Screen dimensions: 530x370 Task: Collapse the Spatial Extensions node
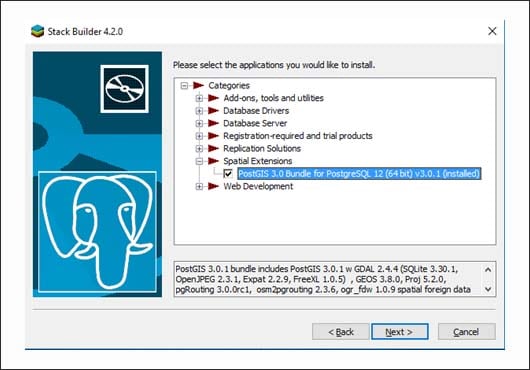point(199,161)
